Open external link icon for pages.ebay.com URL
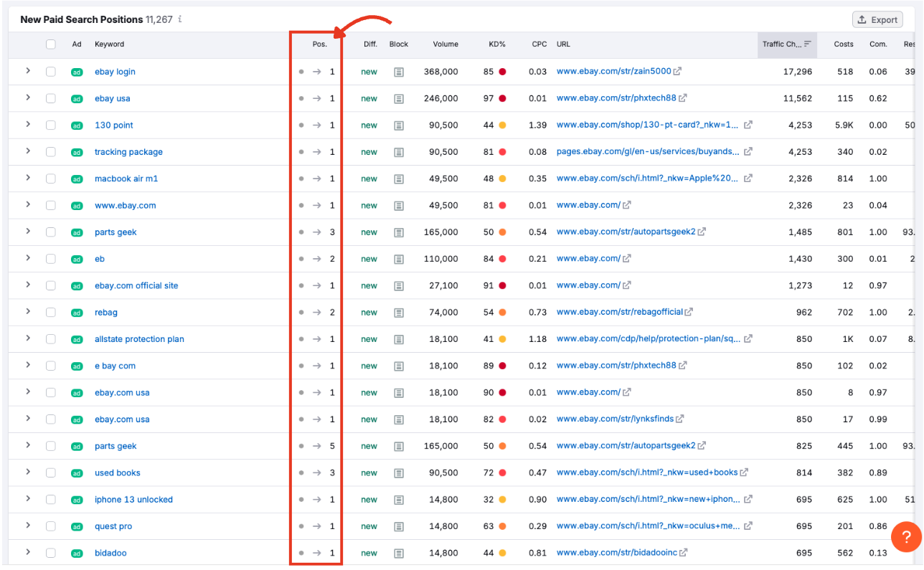924x570 pixels. click(x=748, y=152)
